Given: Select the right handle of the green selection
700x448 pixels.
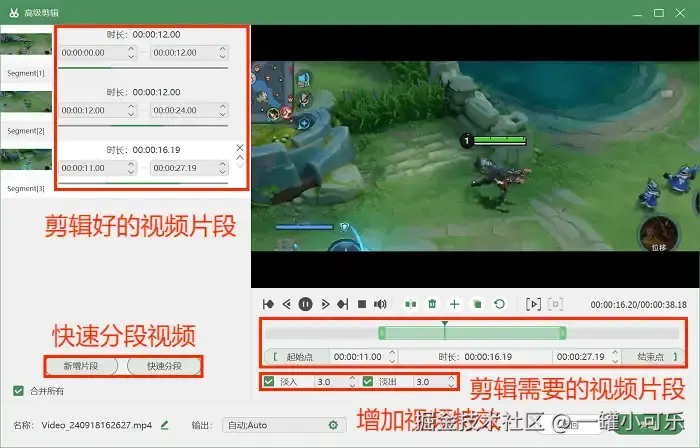Looking at the screenshot, I should [x=563, y=333].
